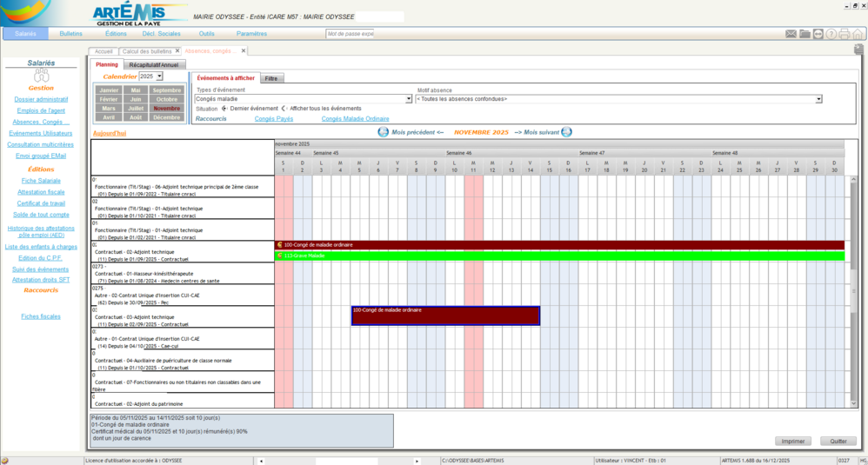
Task: Select Novembre in the calendar month grid
Action: (x=167, y=109)
